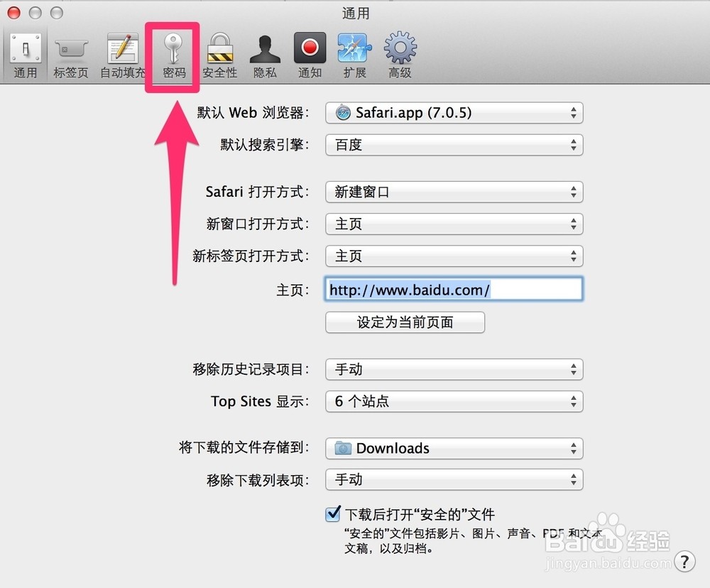Image resolution: width=710 pixels, height=588 pixels.
Task: Expand the Top Sites 显示 6 个站点 dropdown
Action: click(x=454, y=401)
